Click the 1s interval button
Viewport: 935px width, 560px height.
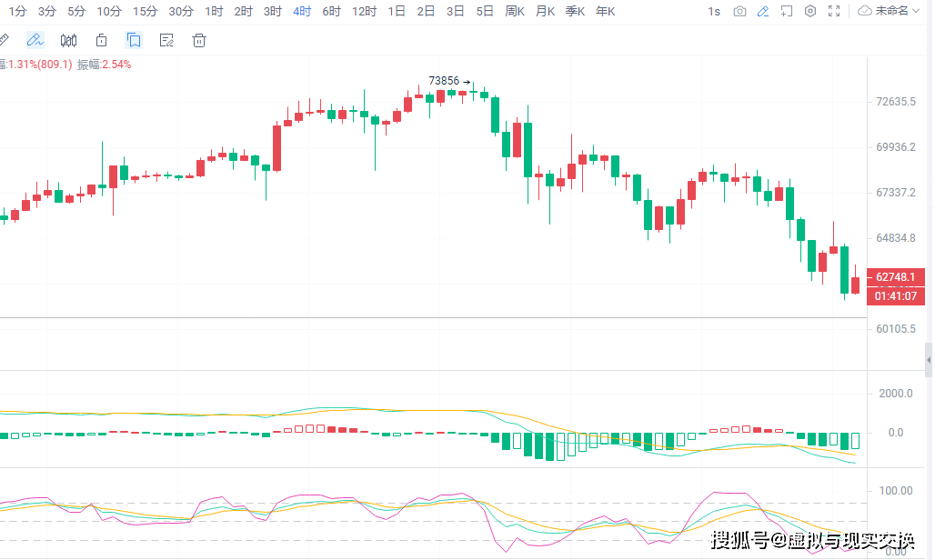tap(714, 12)
